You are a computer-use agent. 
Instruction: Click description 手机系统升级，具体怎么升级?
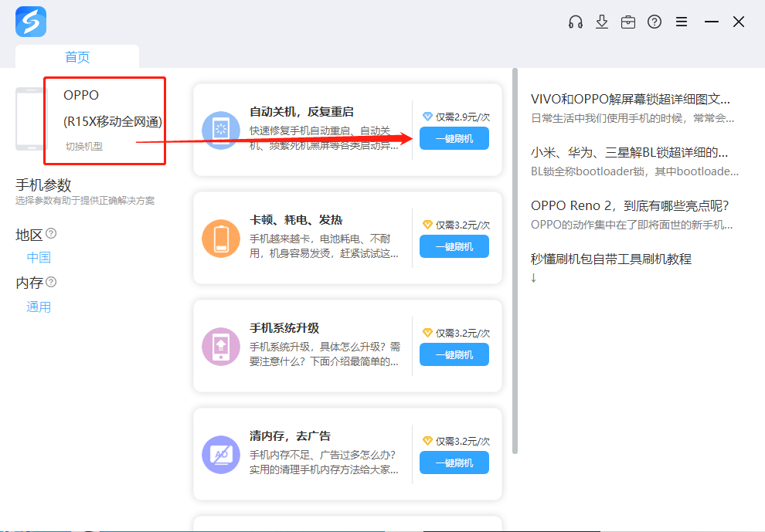(325, 354)
